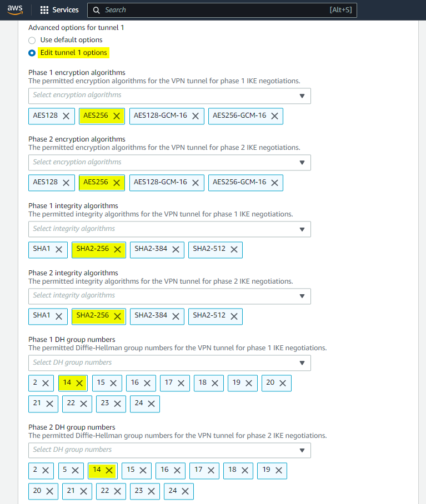Remove group 2 from Phase 1 DH groups
Viewport: 426px width, 504px height.
point(46,383)
